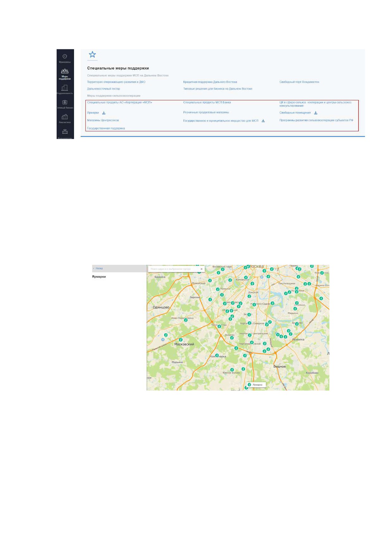Screen dimensions: 392x555
Task: Open the Франшизы sidebar section
Action: [65, 59]
